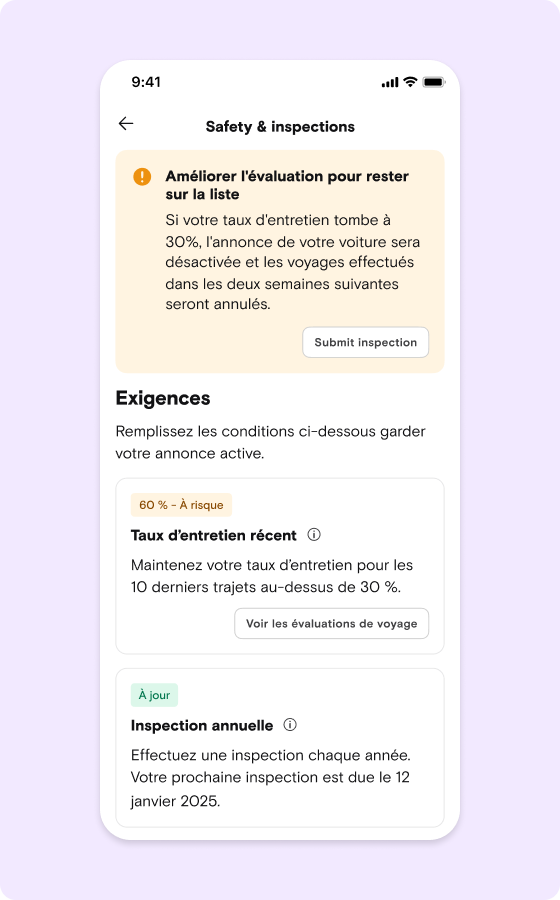This screenshot has width=560, height=900.
Task: Click the Submit inspection button
Action: click(x=365, y=342)
